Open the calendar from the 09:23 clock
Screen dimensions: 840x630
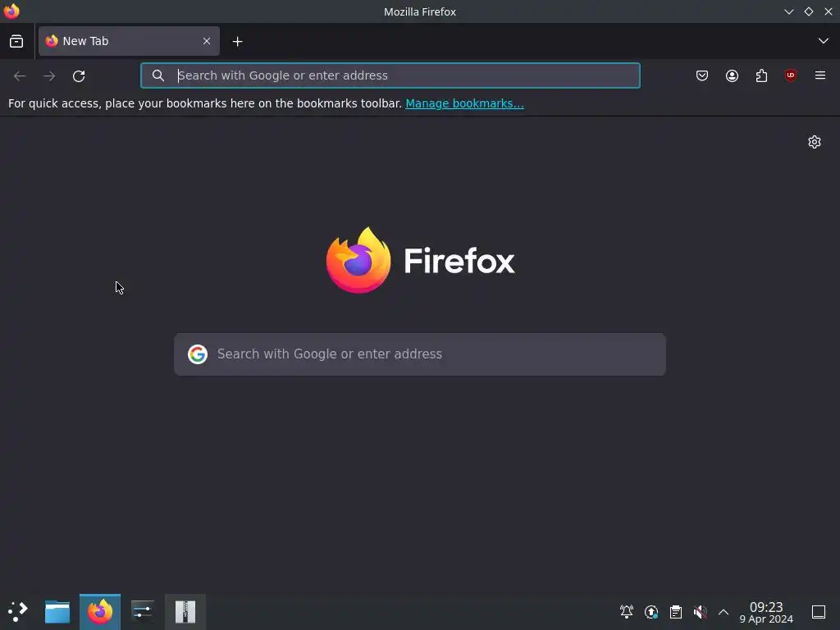(x=766, y=612)
